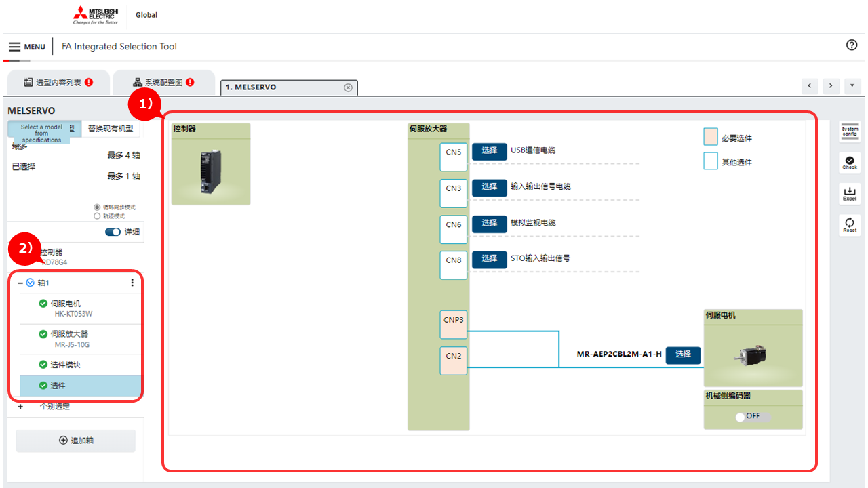Click the 控制器 device image
The width and height of the screenshot is (868, 488).
tap(211, 172)
